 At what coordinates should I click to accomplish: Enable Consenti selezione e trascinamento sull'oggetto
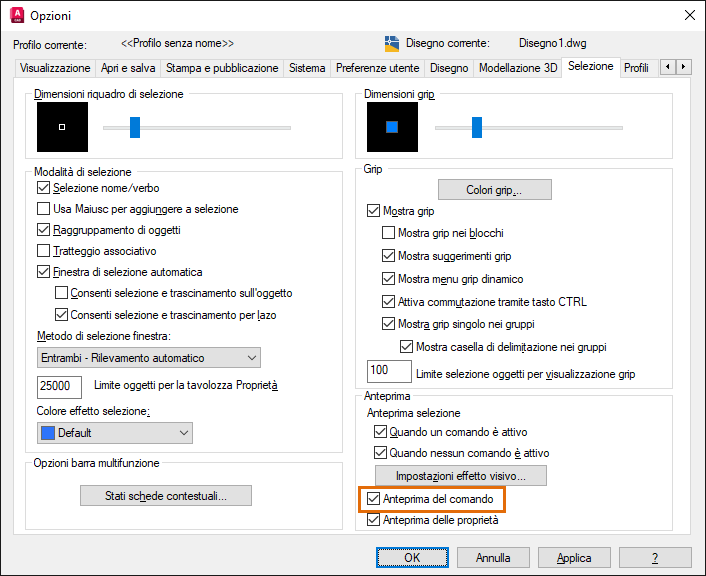point(61,293)
